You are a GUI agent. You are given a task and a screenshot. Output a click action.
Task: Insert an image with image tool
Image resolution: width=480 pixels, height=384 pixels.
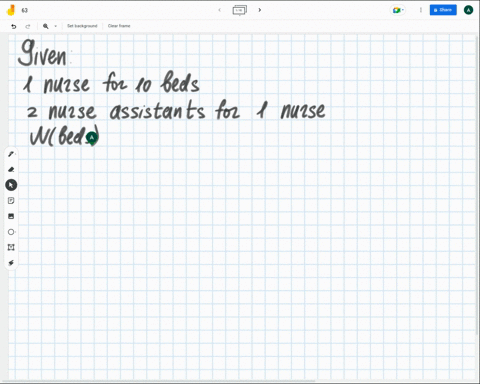[x=11, y=216]
